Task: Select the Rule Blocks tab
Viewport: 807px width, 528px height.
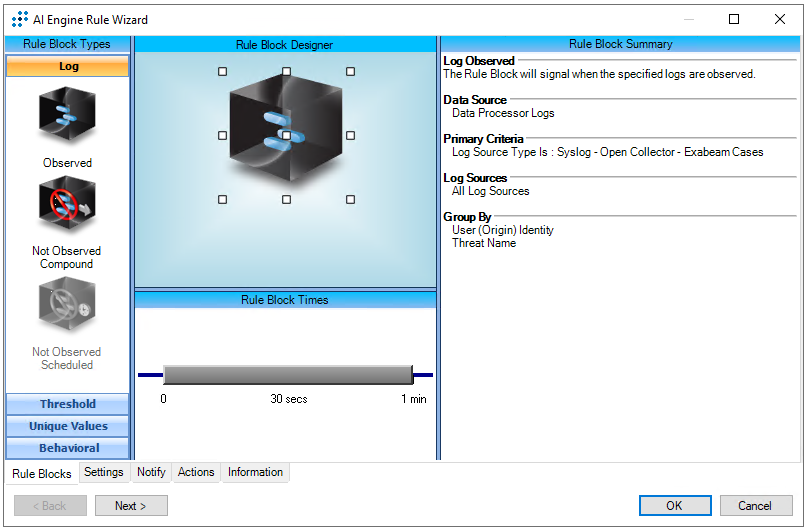Action: coord(41,473)
